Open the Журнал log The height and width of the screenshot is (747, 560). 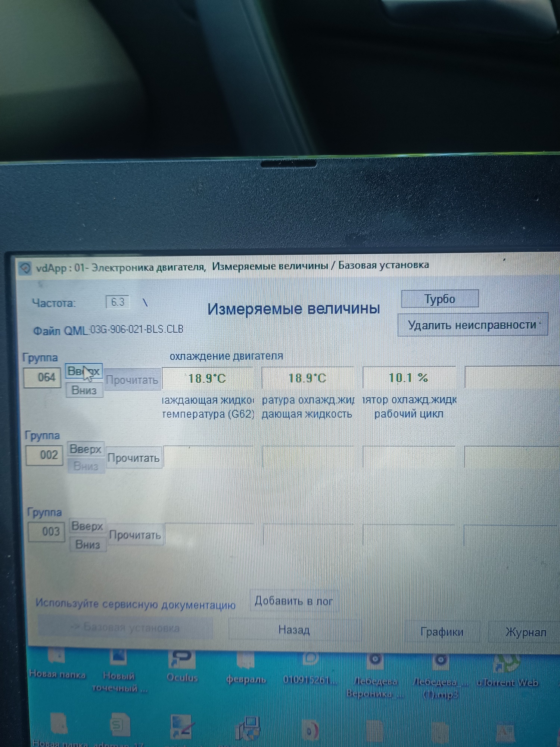526,632
